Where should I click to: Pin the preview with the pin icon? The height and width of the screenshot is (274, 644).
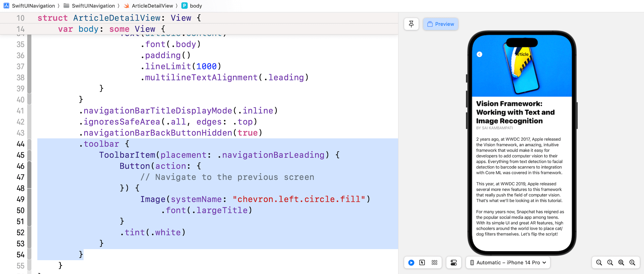[411, 24]
